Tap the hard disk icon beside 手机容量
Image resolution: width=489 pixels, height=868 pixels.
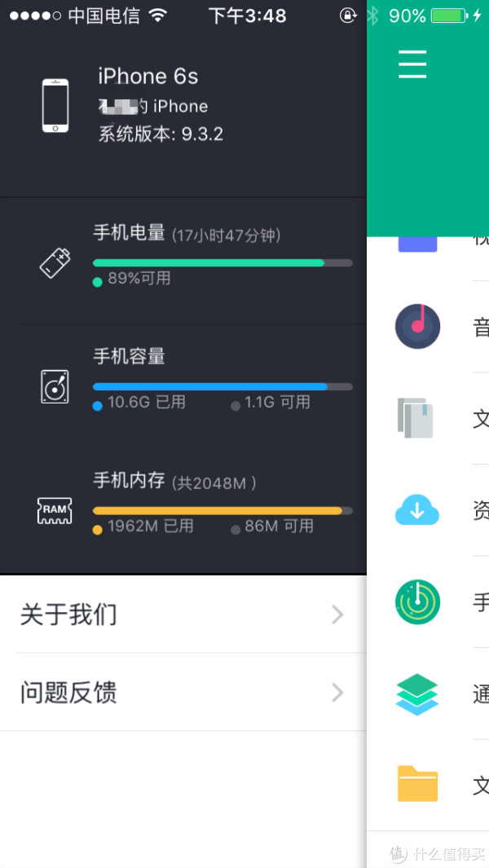55,386
